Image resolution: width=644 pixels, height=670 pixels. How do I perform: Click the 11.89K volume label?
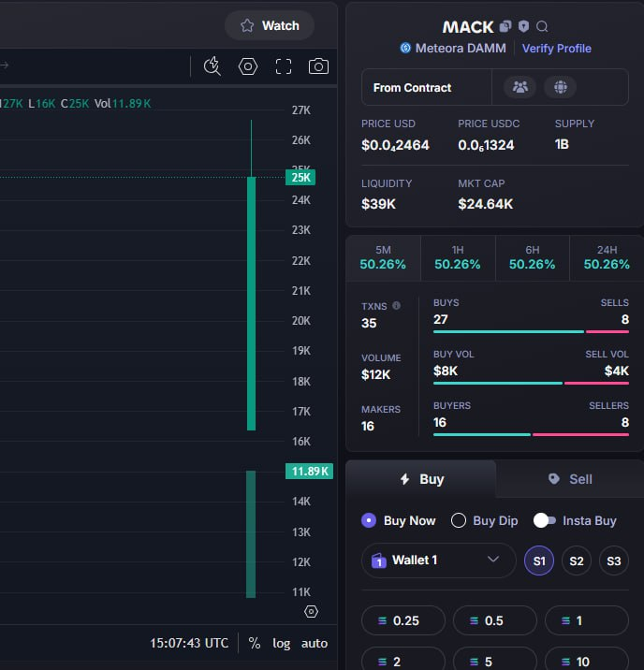(x=309, y=472)
